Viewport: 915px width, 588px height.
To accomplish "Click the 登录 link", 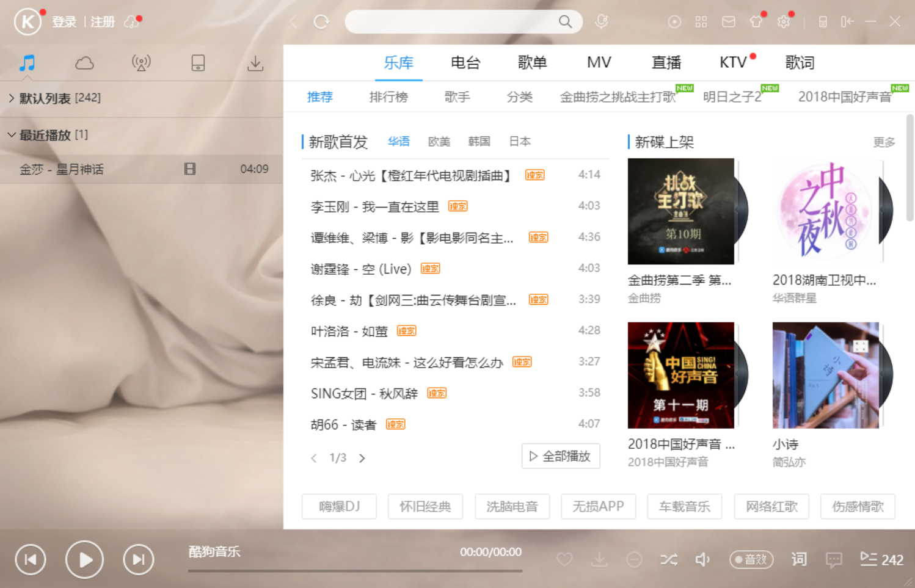I will pyautogui.click(x=64, y=22).
